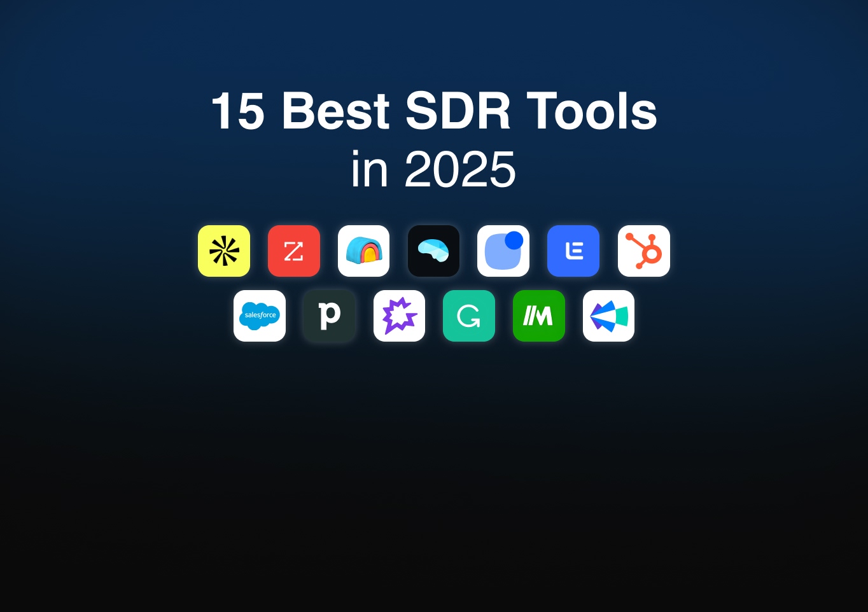Select the red ZoomInfo Z icon
The width and height of the screenshot is (868, 612).
pyautogui.click(x=294, y=251)
